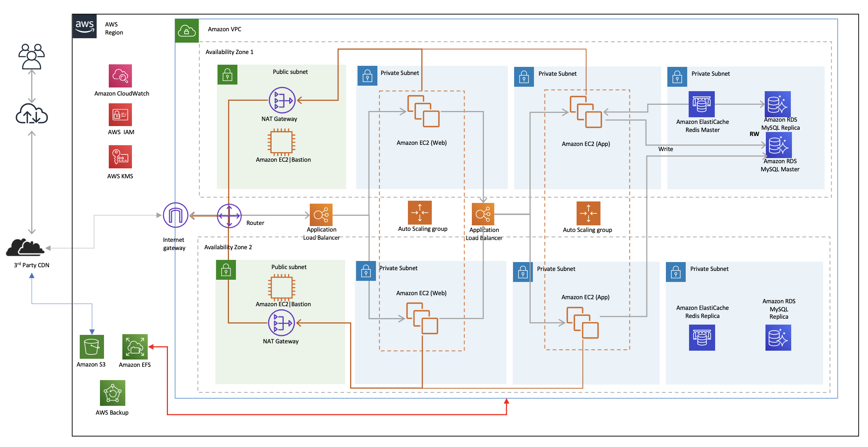The width and height of the screenshot is (868, 447).
Task: Select the ElastiCache Redis Master icon
Action: (702, 104)
